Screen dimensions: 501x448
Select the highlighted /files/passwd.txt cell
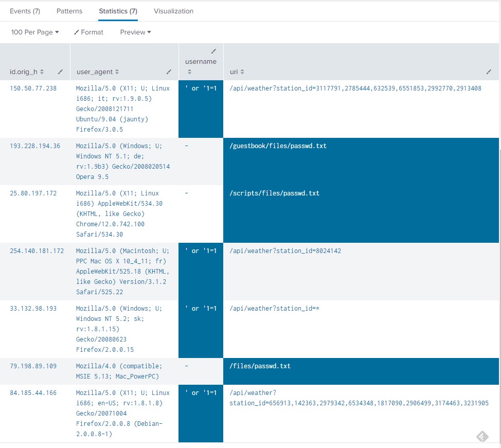(x=260, y=366)
